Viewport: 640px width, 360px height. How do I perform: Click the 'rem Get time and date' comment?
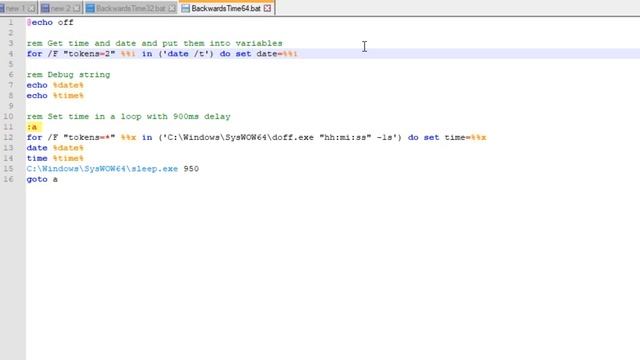click(x=154, y=43)
